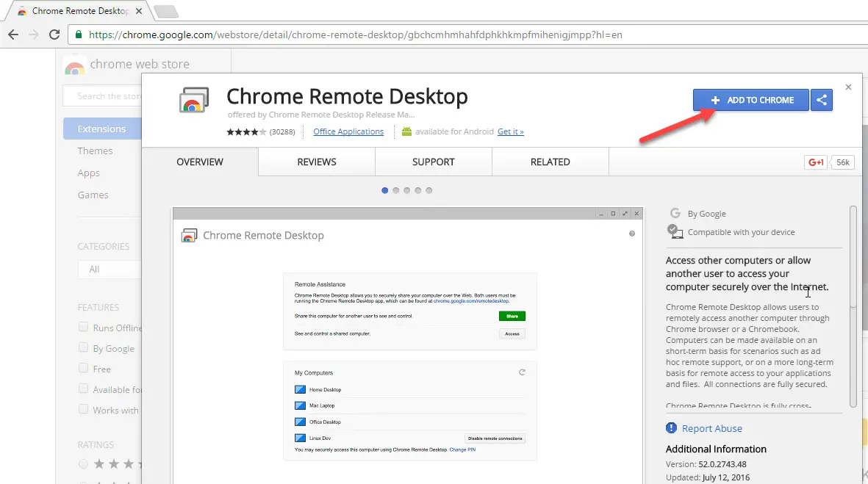The image size is (868, 484).
Task: Select the fourth screenshot carousel dot
Action: [418, 190]
